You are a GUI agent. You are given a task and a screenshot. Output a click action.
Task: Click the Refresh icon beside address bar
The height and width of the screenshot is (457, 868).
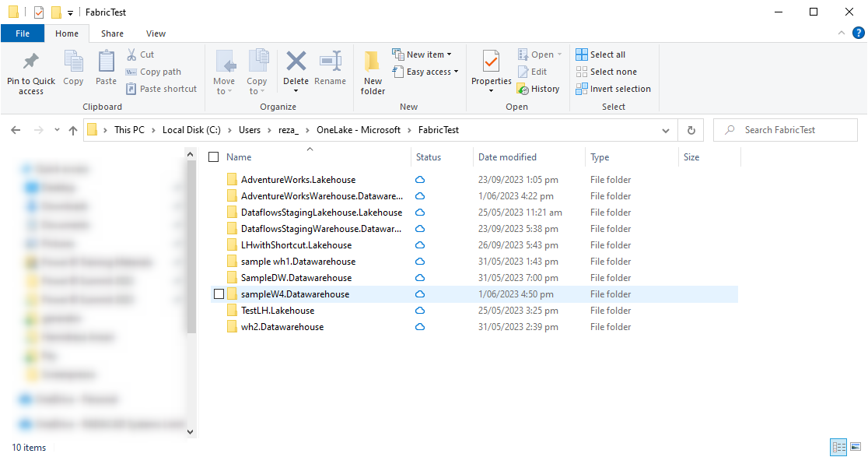coord(690,130)
